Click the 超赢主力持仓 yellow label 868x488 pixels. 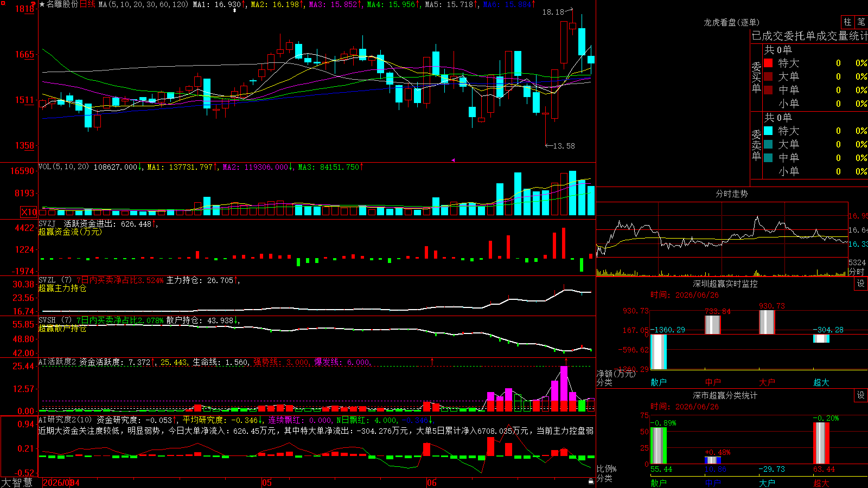tap(62, 288)
